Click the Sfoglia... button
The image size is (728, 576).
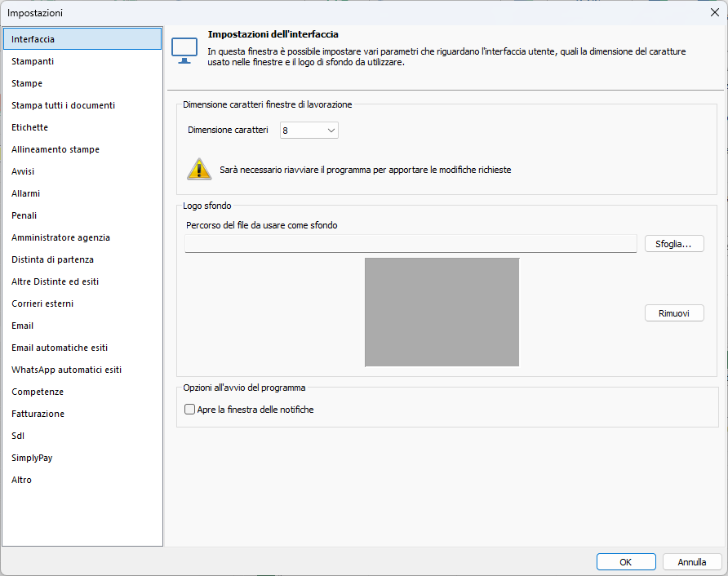pyautogui.click(x=673, y=244)
